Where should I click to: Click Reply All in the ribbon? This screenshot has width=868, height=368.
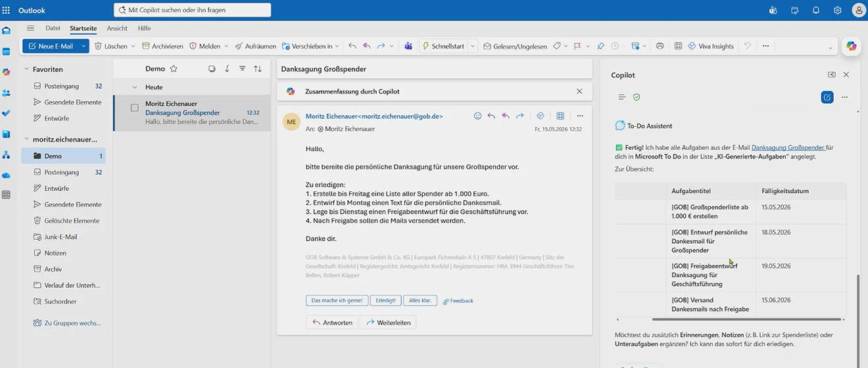click(367, 46)
